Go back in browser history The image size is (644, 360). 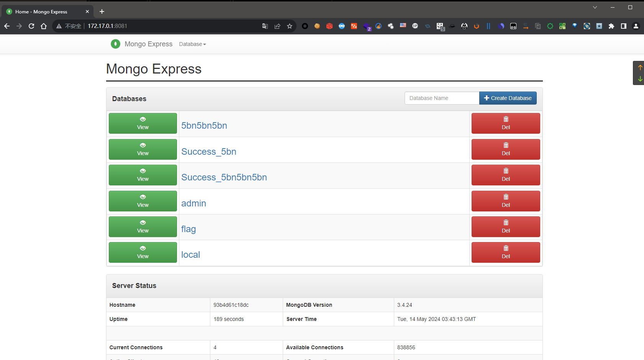pos(7,26)
